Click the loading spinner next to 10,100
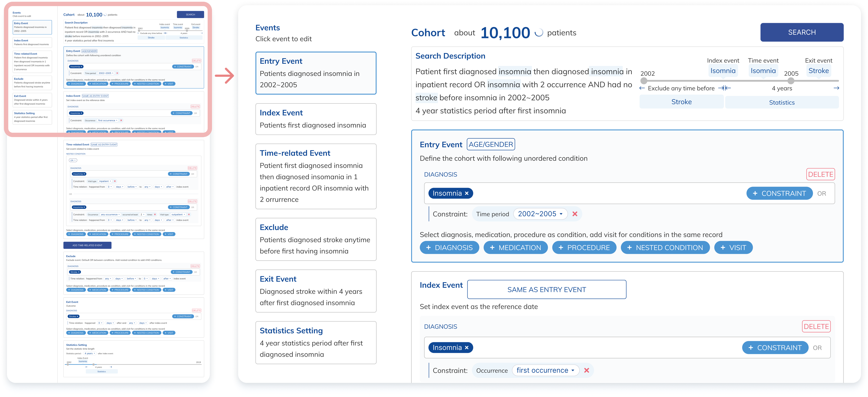Image resolution: width=868 pixels, height=397 pixels. [539, 33]
